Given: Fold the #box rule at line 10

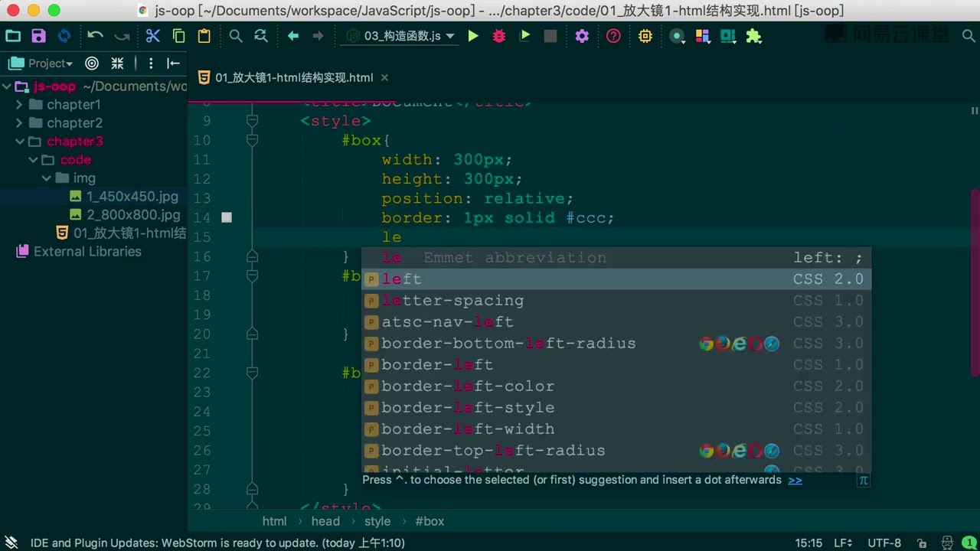Looking at the screenshot, I should click(x=252, y=140).
